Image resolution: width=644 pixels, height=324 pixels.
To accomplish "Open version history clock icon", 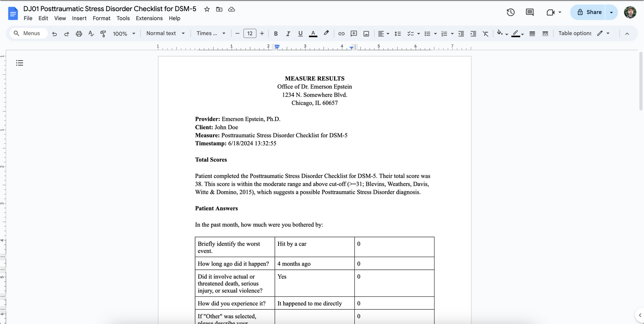I will 511,12.
